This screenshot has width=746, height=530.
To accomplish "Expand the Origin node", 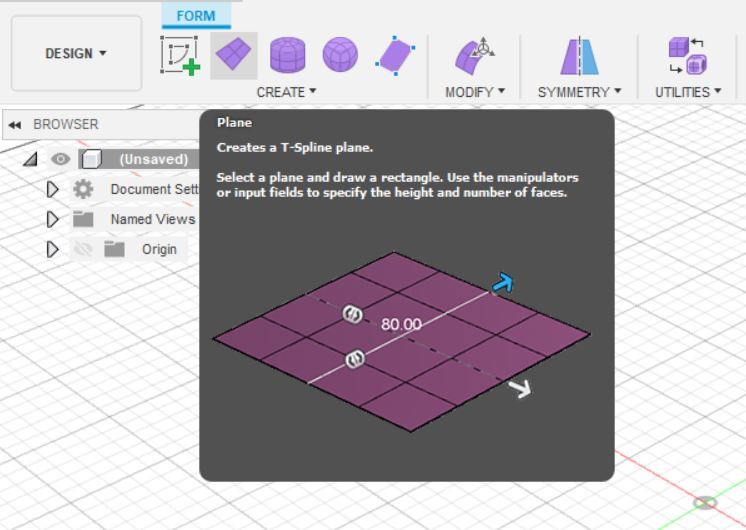I will [x=52, y=249].
